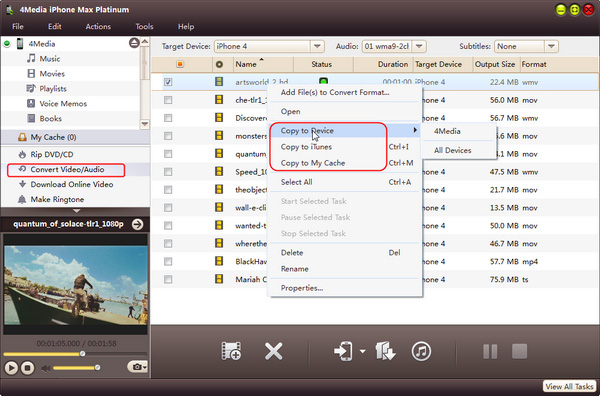
Task: Open the Help menu
Action: (x=186, y=26)
